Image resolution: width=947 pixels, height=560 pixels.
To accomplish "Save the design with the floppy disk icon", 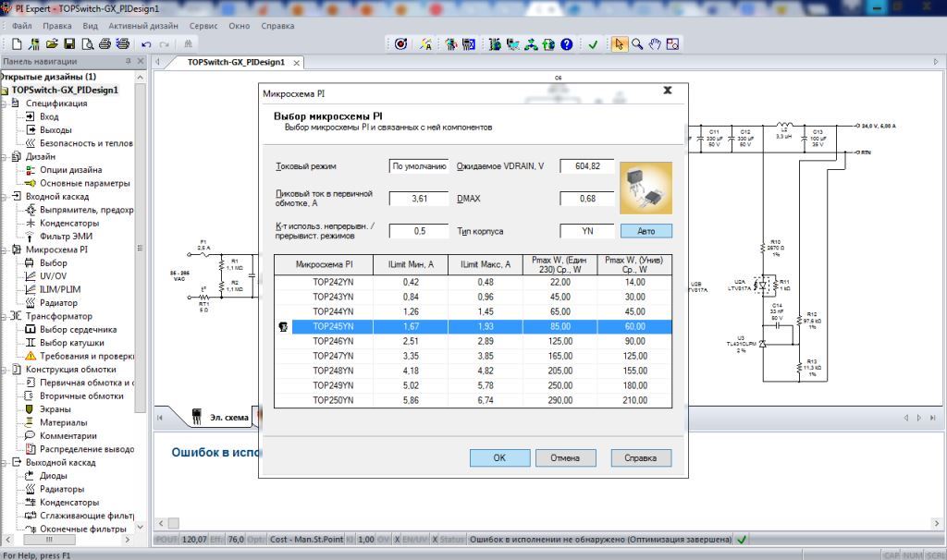I will coord(69,44).
